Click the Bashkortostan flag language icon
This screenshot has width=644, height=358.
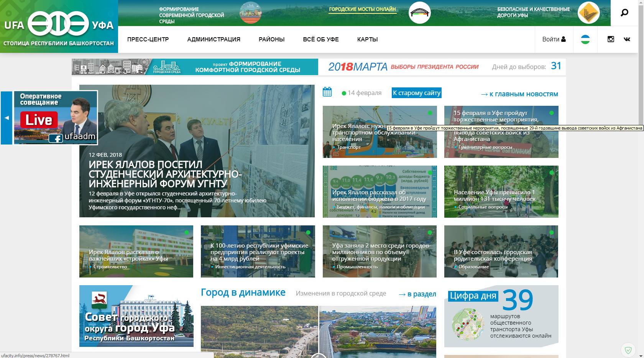(585, 39)
